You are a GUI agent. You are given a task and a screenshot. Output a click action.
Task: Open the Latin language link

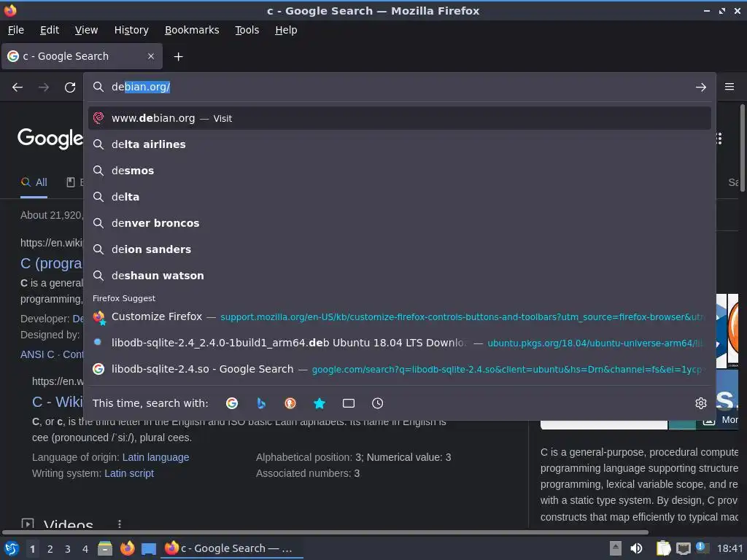point(156,457)
